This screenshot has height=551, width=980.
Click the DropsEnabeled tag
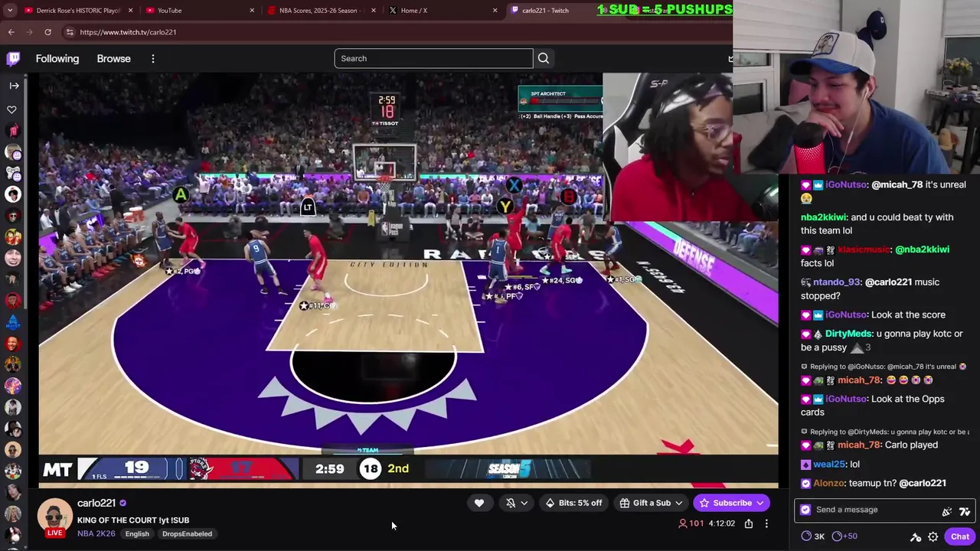tap(187, 533)
